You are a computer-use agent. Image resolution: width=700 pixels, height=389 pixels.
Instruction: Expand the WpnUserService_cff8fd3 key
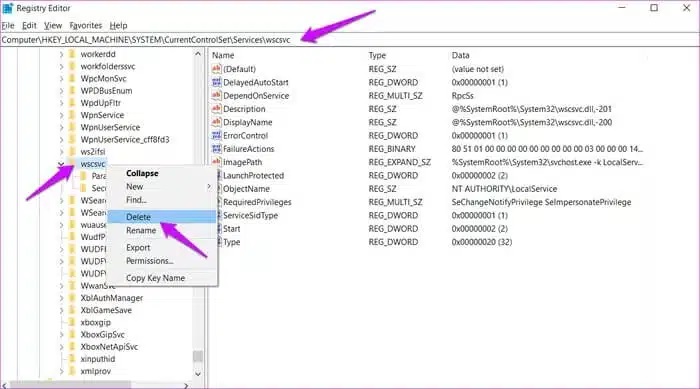62,140
